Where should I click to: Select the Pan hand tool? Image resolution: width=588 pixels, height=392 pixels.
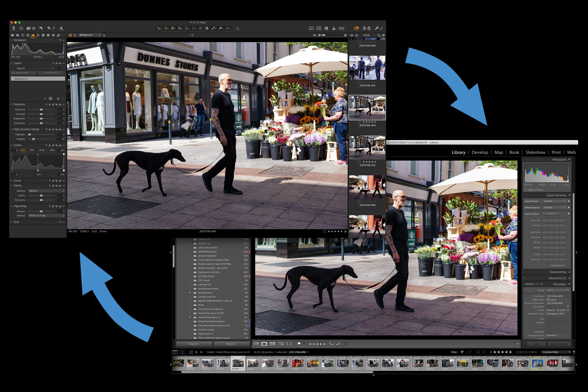[166, 28]
